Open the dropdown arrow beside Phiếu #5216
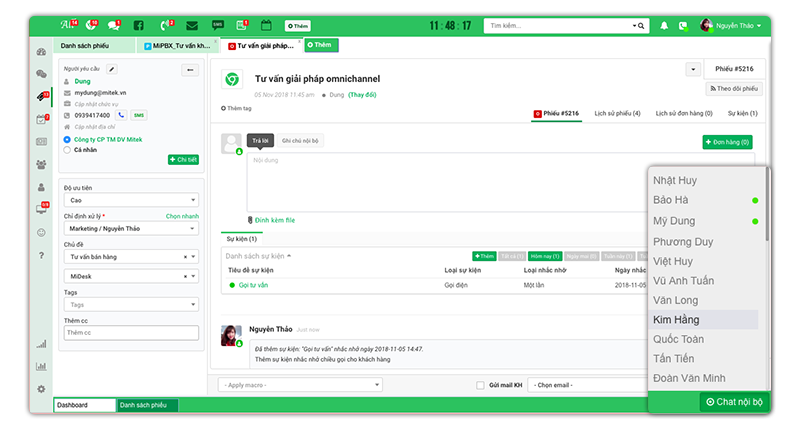 tap(693, 69)
